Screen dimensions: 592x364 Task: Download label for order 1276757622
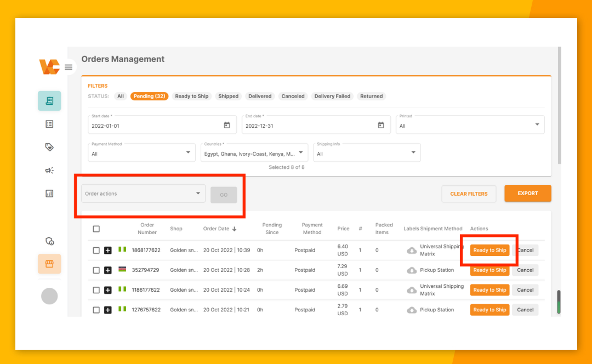412,310
